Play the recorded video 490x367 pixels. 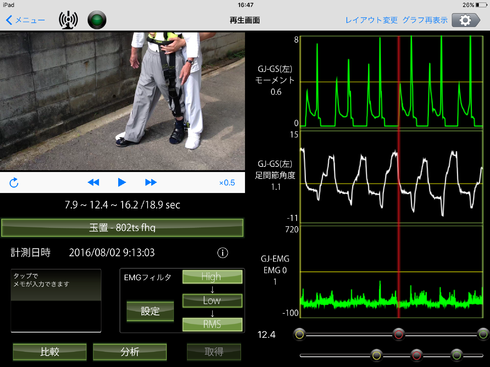(x=122, y=182)
